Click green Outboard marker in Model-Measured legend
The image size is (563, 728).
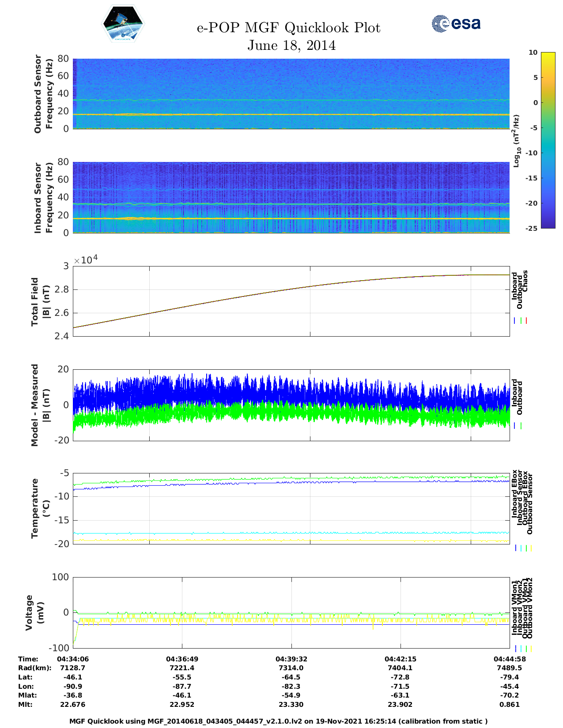point(521,426)
